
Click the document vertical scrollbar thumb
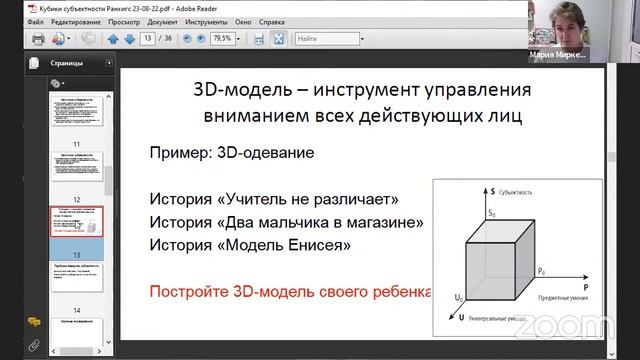611,157
